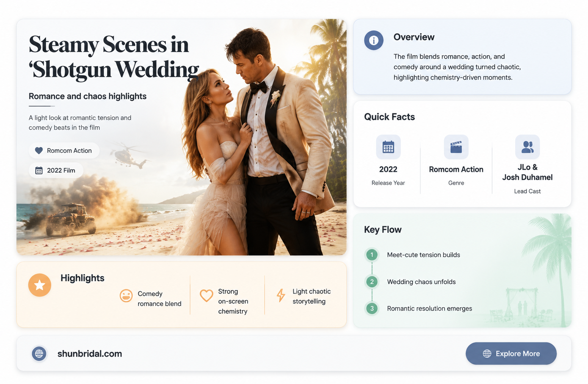Viewport: 588px width, 384px height.
Task: Click the people icon above Lead Cast
Action: pyautogui.click(x=527, y=147)
